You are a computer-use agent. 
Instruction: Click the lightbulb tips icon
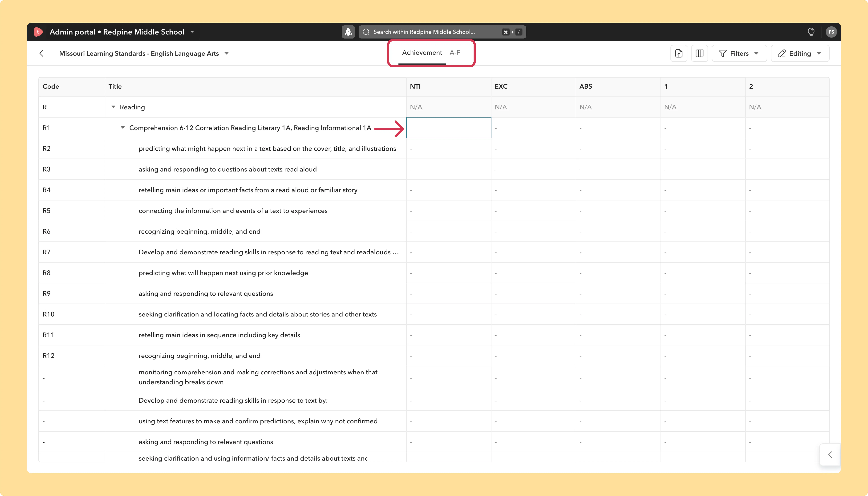(x=811, y=32)
